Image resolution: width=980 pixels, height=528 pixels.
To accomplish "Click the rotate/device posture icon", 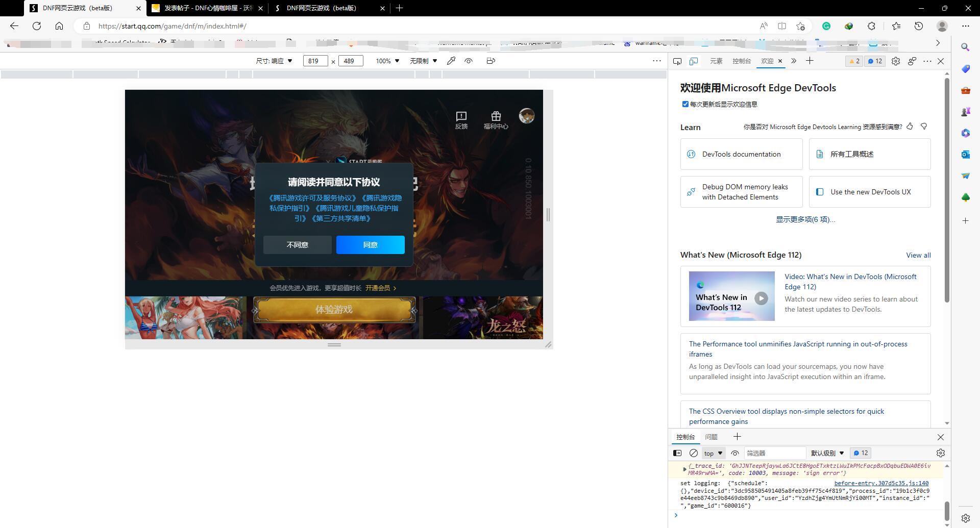I will (491, 61).
